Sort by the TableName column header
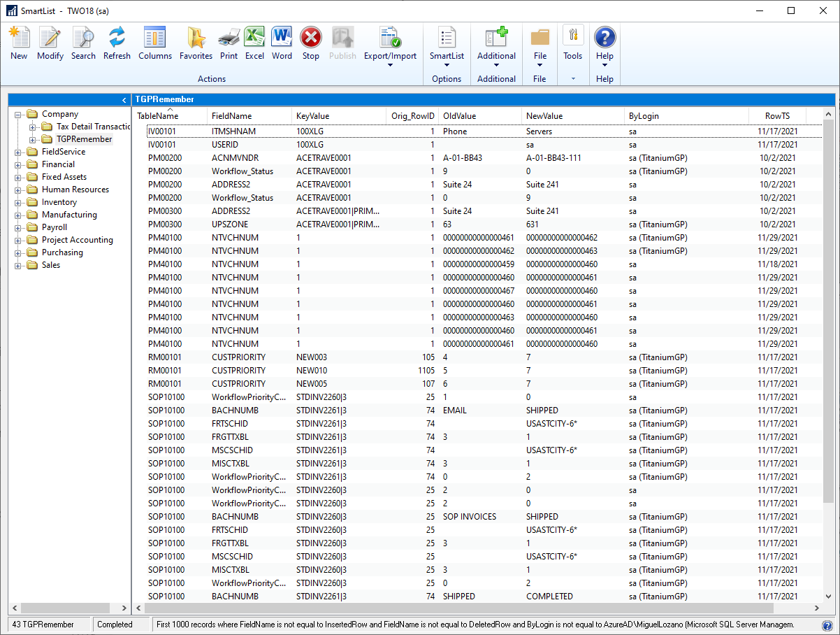The width and height of the screenshot is (840, 635). coord(169,115)
